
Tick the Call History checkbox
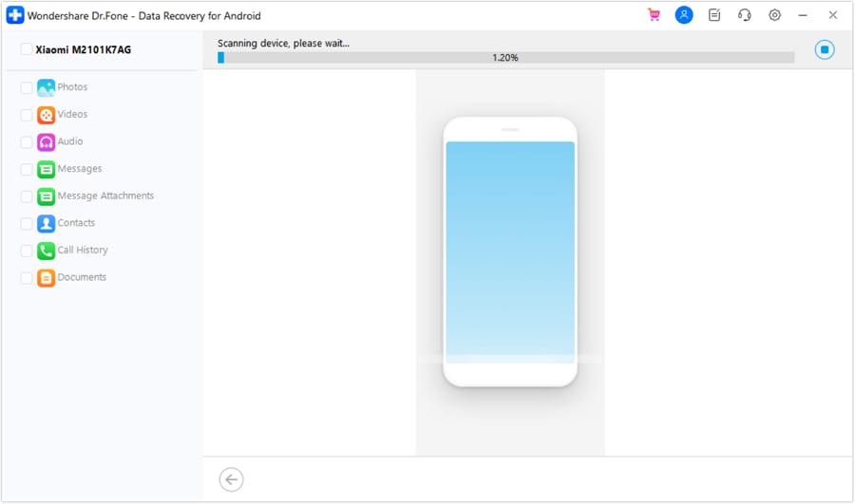(x=26, y=251)
